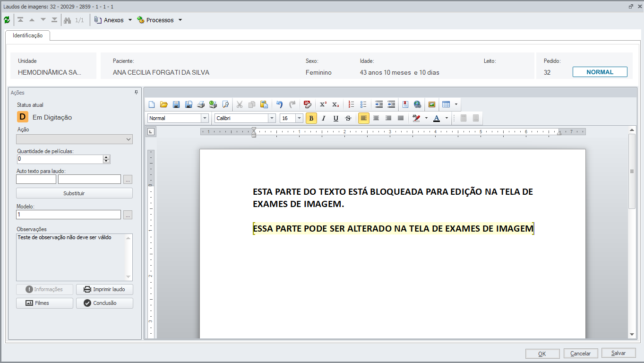Increase the paragraph indent
Screen dimensions: 644x363
pyautogui.click(x=379, y=104)
